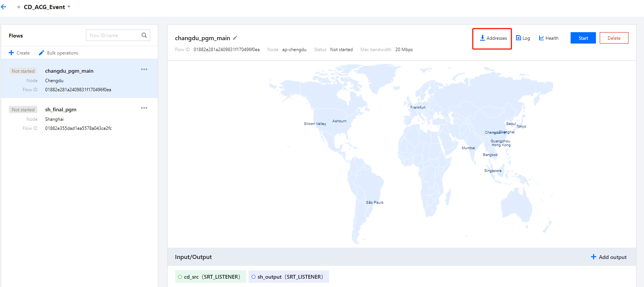Click the back arrow icon

(4, 7)
